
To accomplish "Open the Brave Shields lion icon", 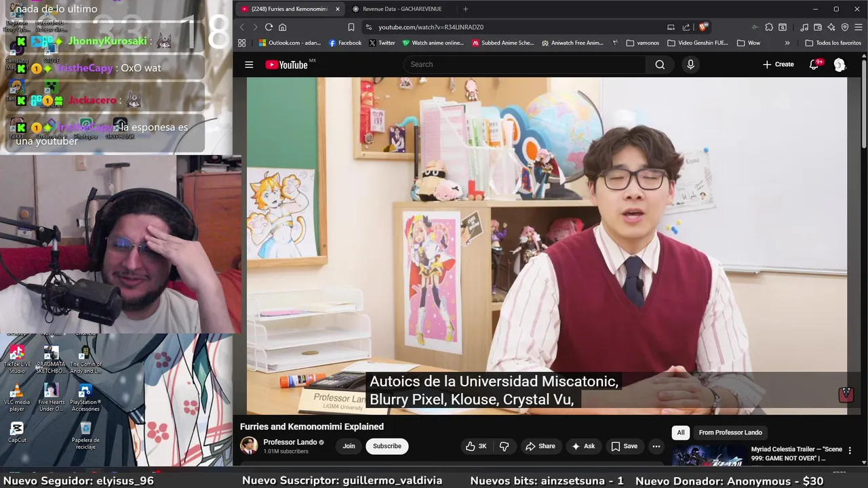I will tap(703, 27).
